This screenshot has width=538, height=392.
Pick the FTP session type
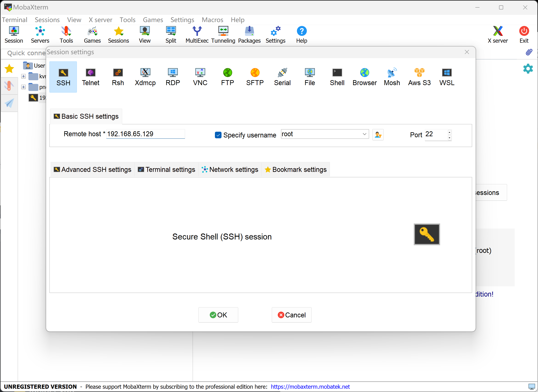(227, 77)
